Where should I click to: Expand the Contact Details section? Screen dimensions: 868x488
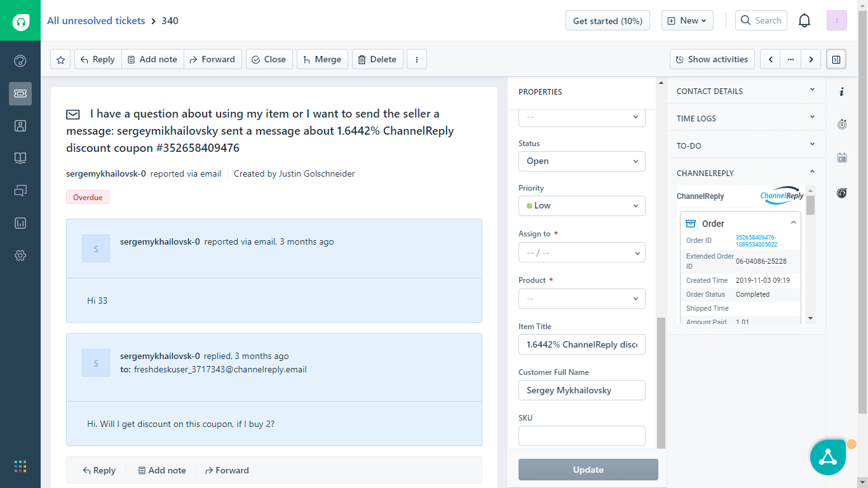tap(745, 91)
